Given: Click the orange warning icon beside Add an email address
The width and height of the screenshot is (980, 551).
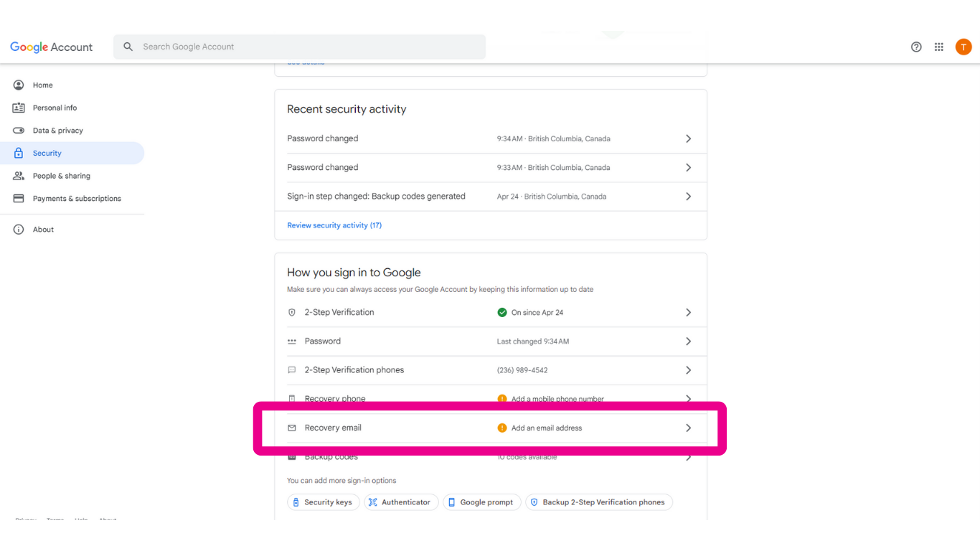Looking at the screenshot, I should [502, 428].
